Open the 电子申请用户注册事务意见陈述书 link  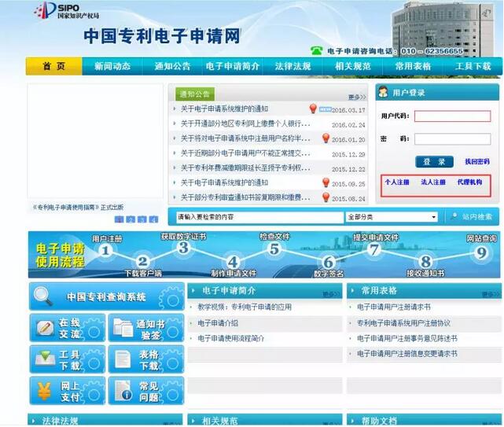coord(407,338)
